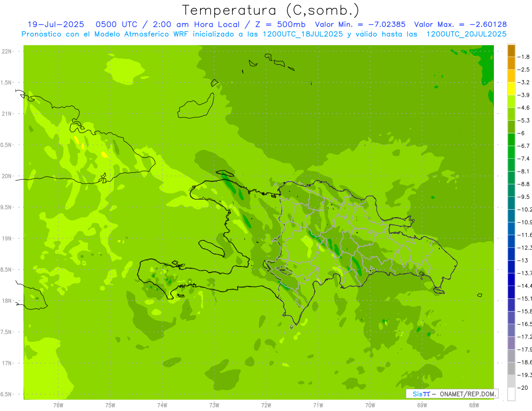This screenshot has width=532, height=411.
Task: Click the "1.5N" latitude axis label
Action: click(6, 82)
